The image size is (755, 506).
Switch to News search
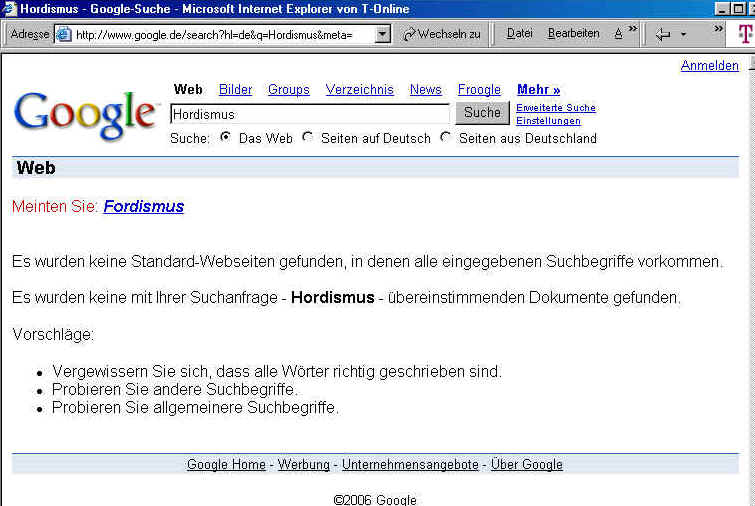pos(426,90)
